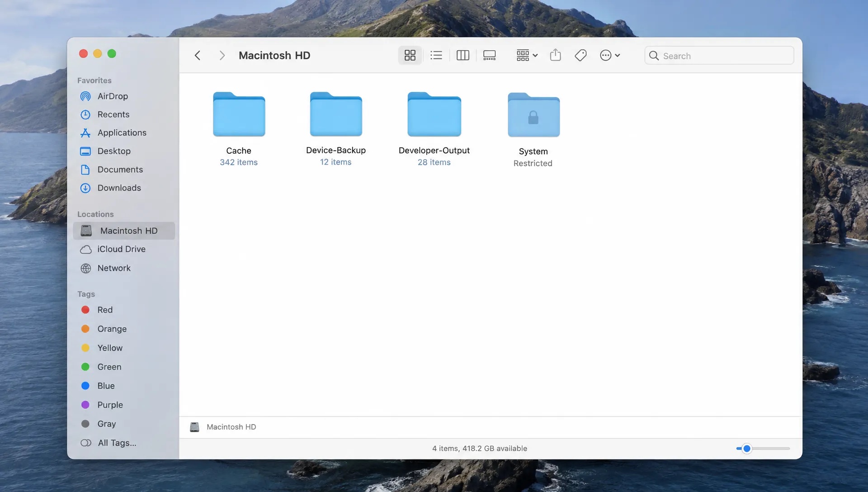This screenshot has width=868, height=492.
Task: Click the icon size slider handle
Action: (747, 449)
